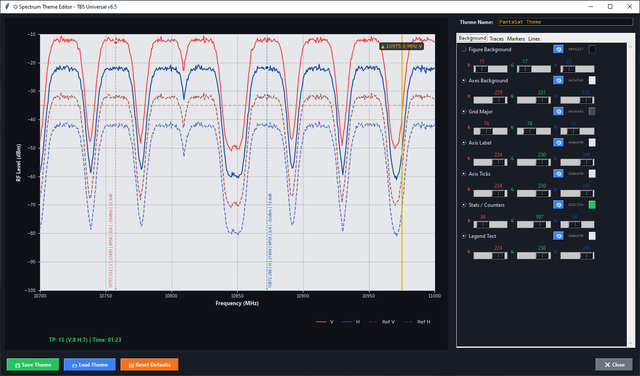Click the H legend entry
This screenshot has height=376, width=640.
point(351,322)
